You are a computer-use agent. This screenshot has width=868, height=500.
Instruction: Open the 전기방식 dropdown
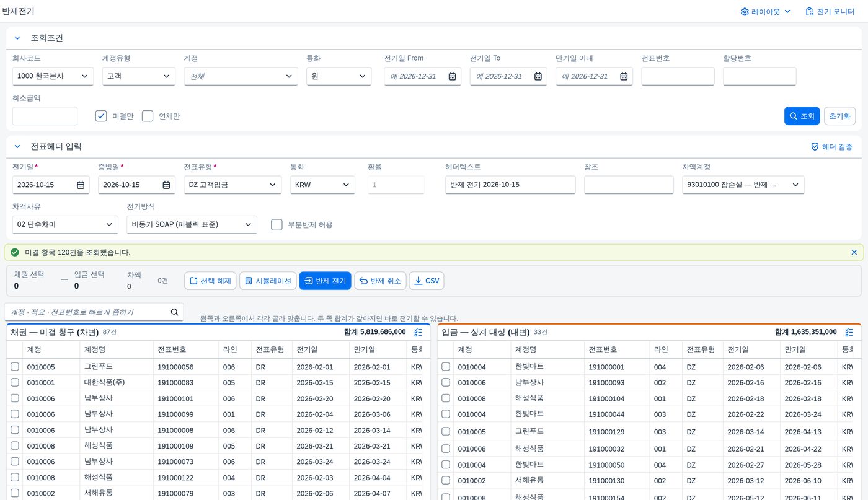pos(192,224)
